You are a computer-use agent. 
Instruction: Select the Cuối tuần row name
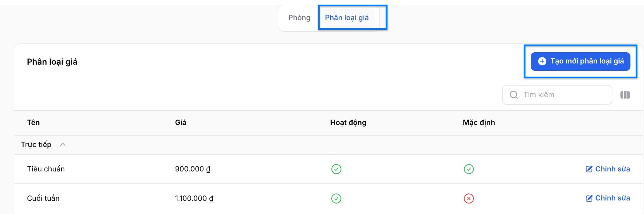(x=43, y=199)
